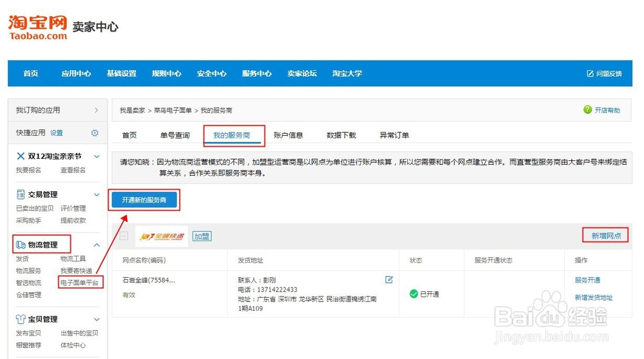Open 智选物流 in the sidebar

point(28,282)
